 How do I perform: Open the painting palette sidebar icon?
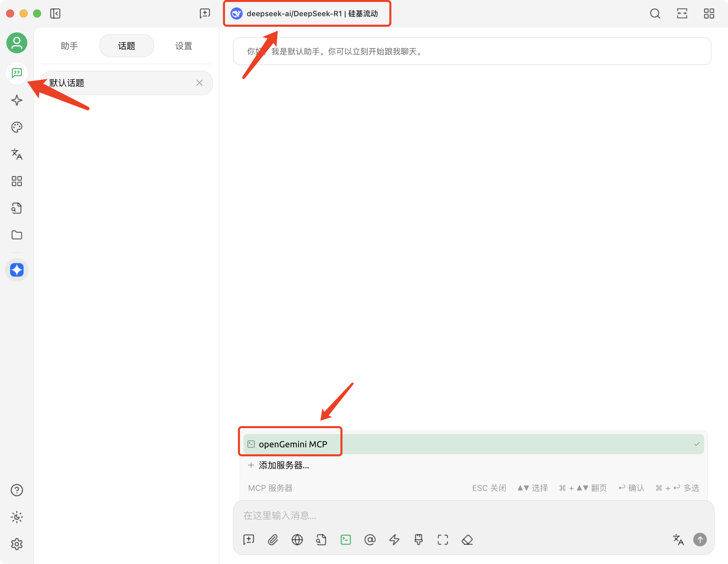coord(17,127)
